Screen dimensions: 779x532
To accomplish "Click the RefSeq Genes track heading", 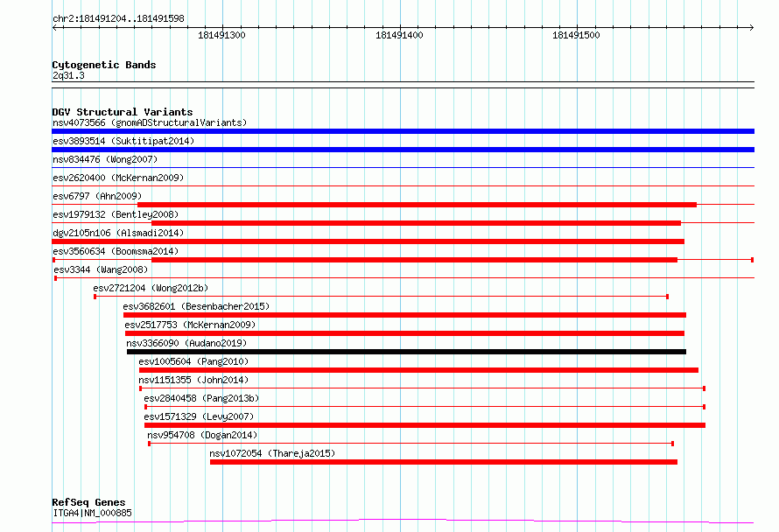I will tap(88, 502).
